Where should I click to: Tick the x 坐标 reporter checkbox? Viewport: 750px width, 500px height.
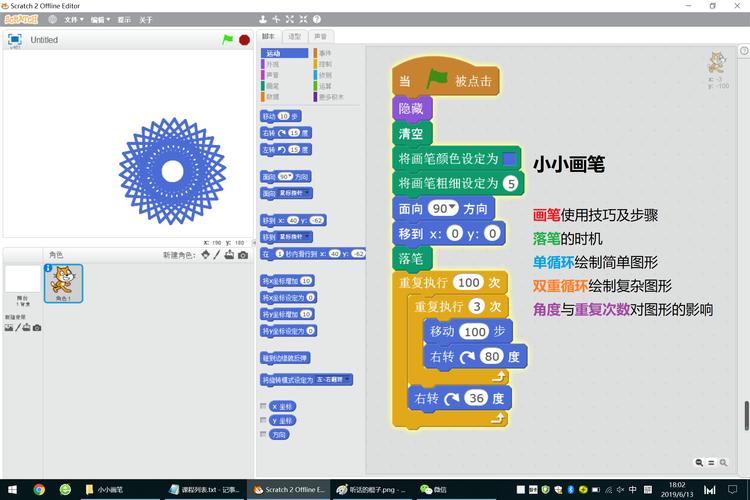click(263, 406)
